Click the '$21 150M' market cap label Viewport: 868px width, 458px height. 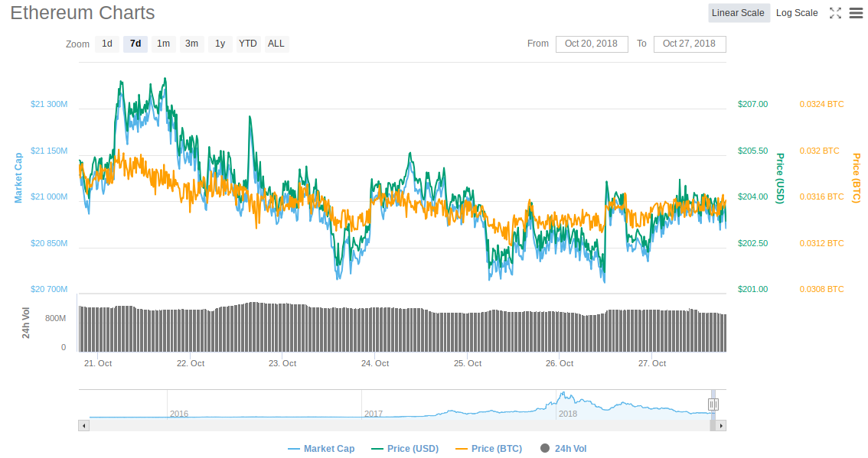click(x=49, y=151)
